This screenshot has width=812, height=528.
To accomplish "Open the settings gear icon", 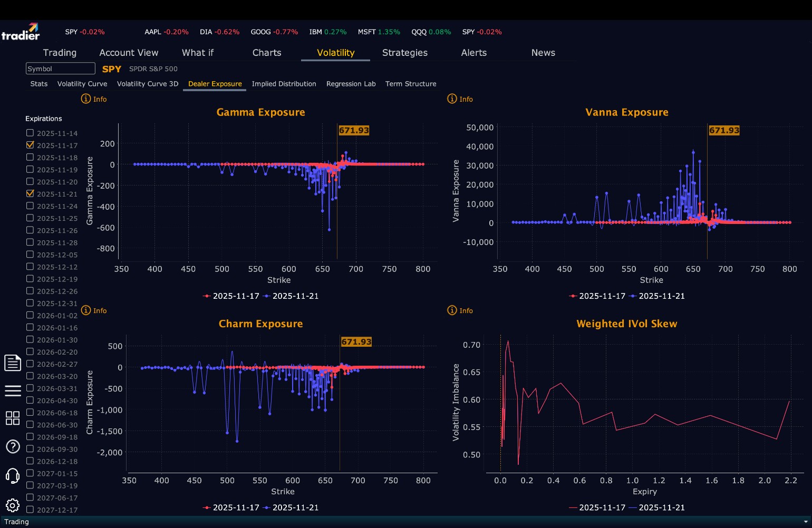I will [13, 505].
